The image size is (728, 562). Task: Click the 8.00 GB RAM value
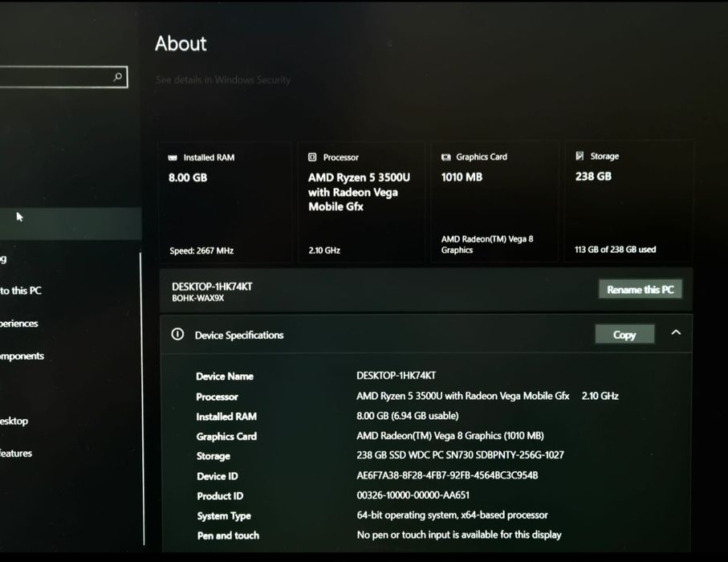click(x=188, y=177)
